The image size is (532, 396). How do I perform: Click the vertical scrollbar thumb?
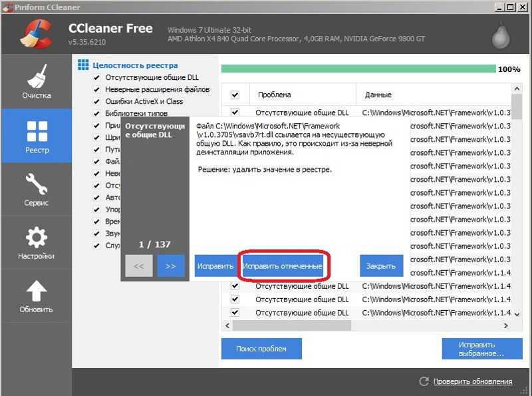point(517,106)
